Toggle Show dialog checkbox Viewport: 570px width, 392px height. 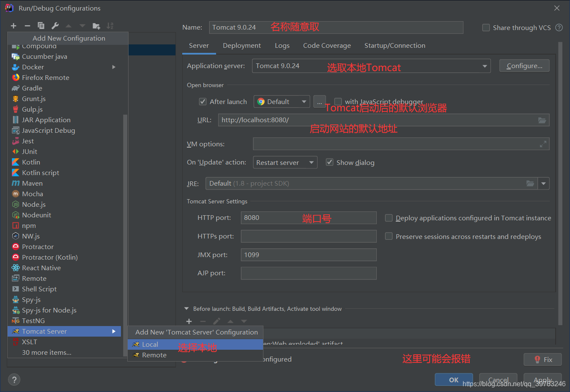pyautogui.click(x=329, y=162)
